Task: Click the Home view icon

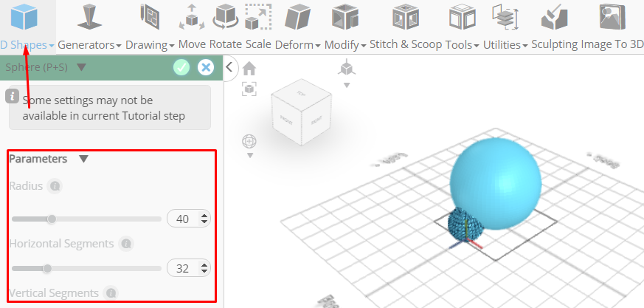Action: (249, 68)
